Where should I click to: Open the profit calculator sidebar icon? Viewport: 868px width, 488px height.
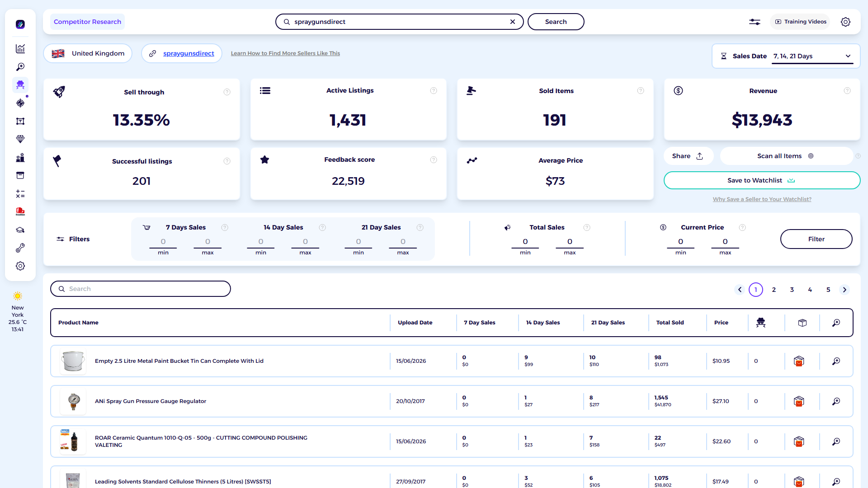[20, 194]
